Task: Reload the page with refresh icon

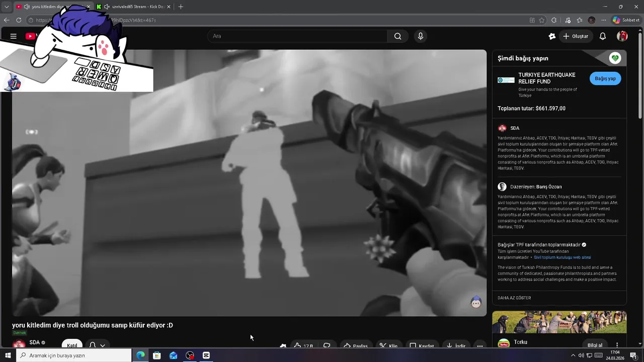Action: click(19, 20)
